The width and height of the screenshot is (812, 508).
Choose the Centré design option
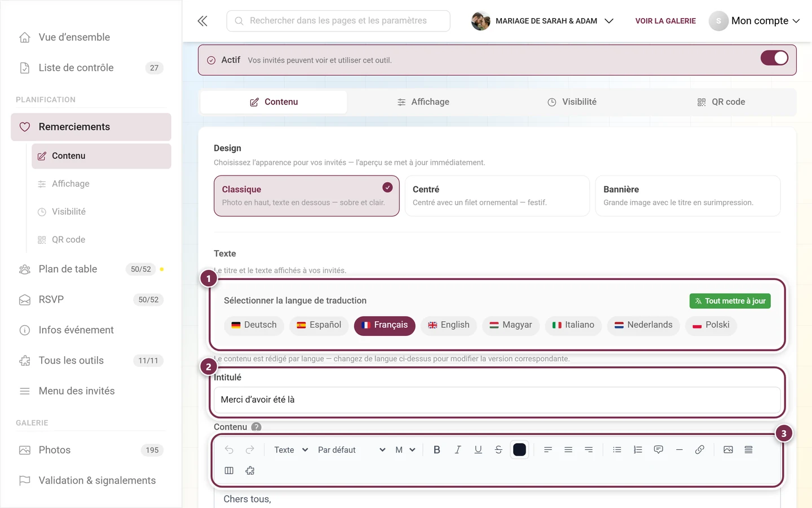point(497,196)
